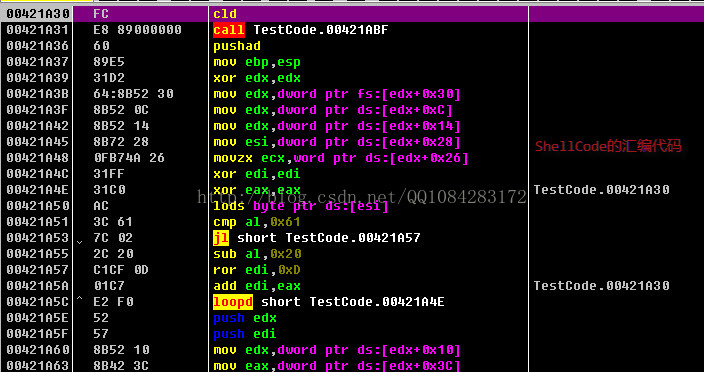Click comment TestCode.00421A30 on 00421A4E row
704x372 pixels.
[x=602, y=190]
